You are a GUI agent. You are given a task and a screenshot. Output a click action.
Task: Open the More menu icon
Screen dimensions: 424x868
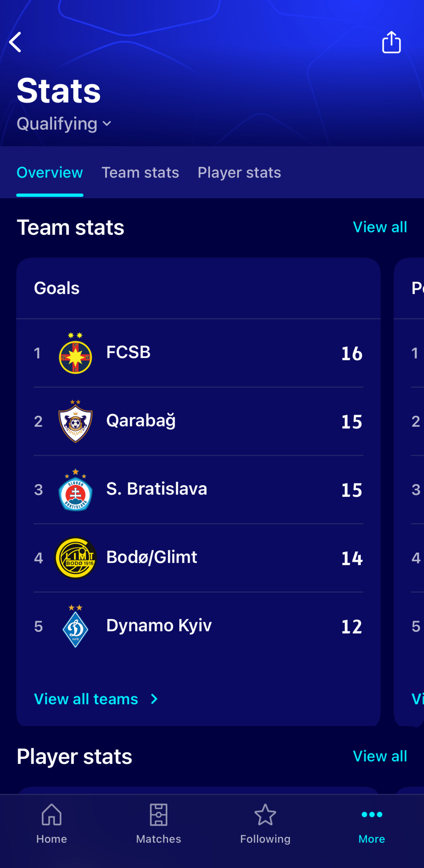pyautogui.click(x=371, y=815)
